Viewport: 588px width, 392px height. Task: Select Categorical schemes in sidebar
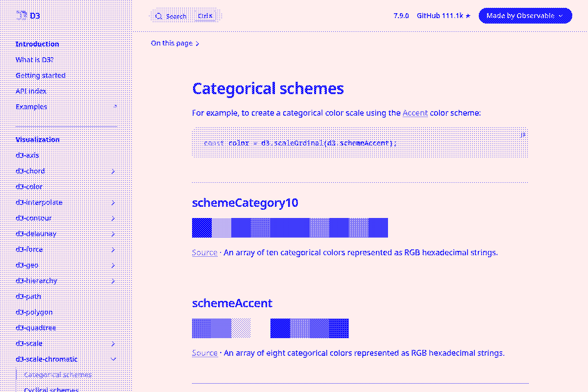point(58,375)
